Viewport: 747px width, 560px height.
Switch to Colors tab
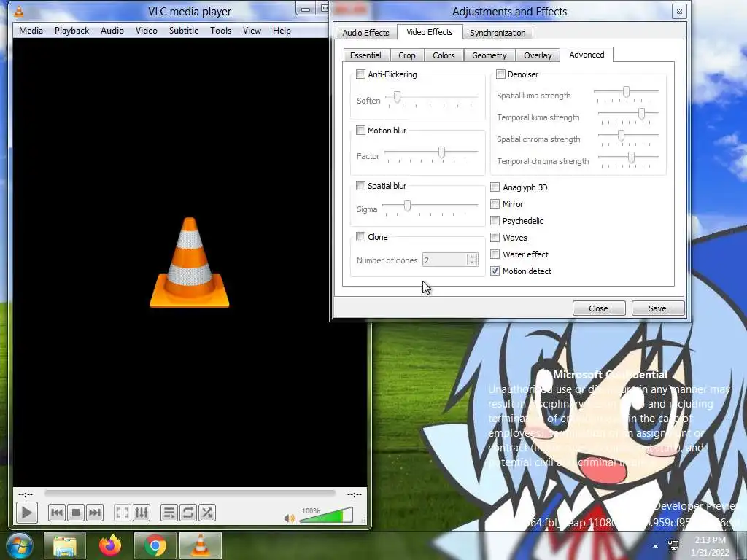pos(444,55)
